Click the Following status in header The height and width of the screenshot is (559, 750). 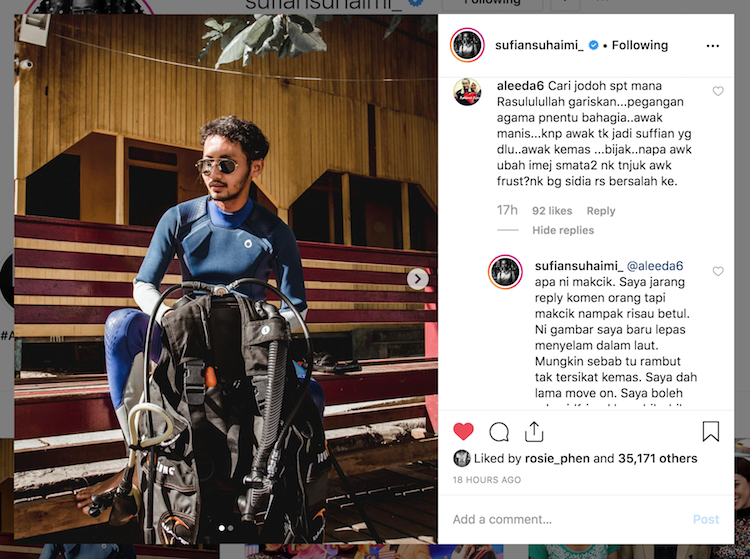tap(640, 45)
